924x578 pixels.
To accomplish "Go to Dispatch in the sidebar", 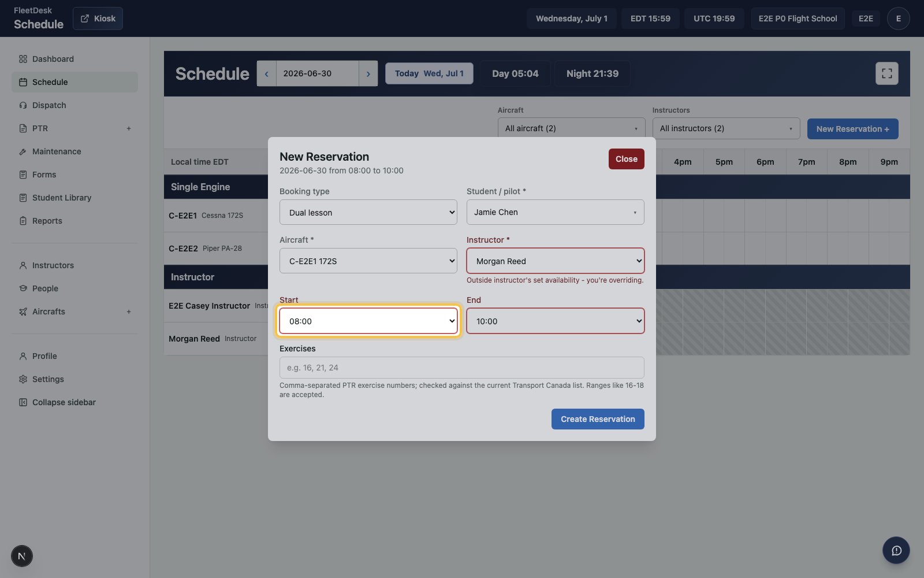I will pos(74,105).
